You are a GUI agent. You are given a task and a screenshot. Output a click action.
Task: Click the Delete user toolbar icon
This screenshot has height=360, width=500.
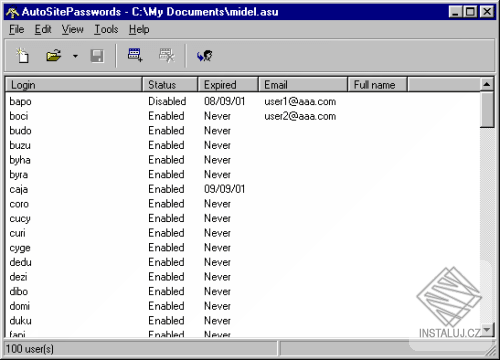point(166,55)
